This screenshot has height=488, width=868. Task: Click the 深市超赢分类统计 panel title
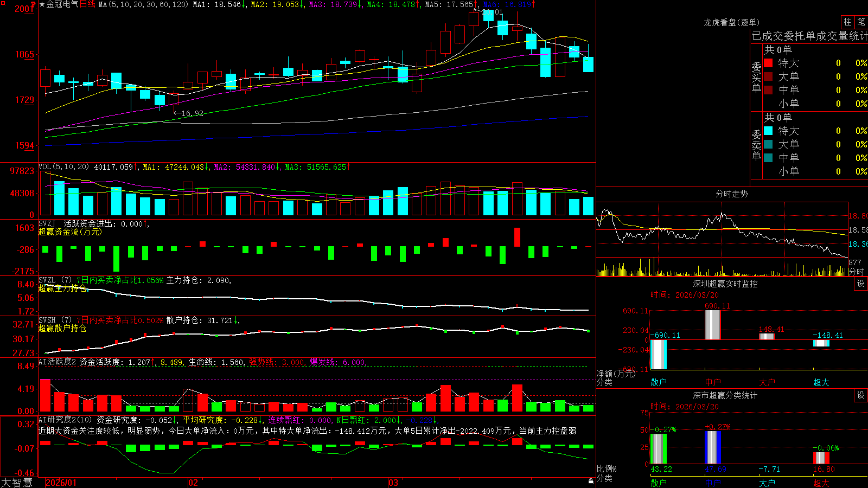725,395
